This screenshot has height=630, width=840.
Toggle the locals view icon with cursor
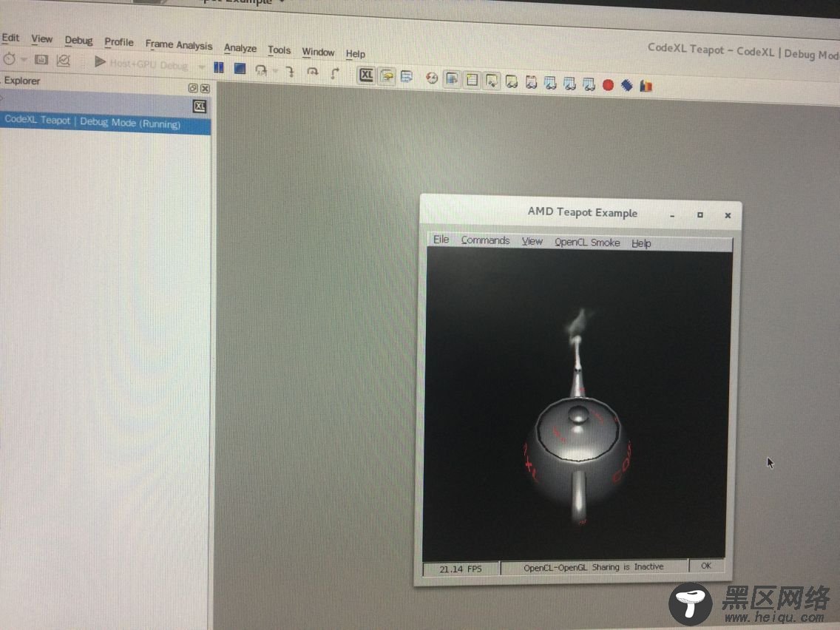click(x=491, y=81)
